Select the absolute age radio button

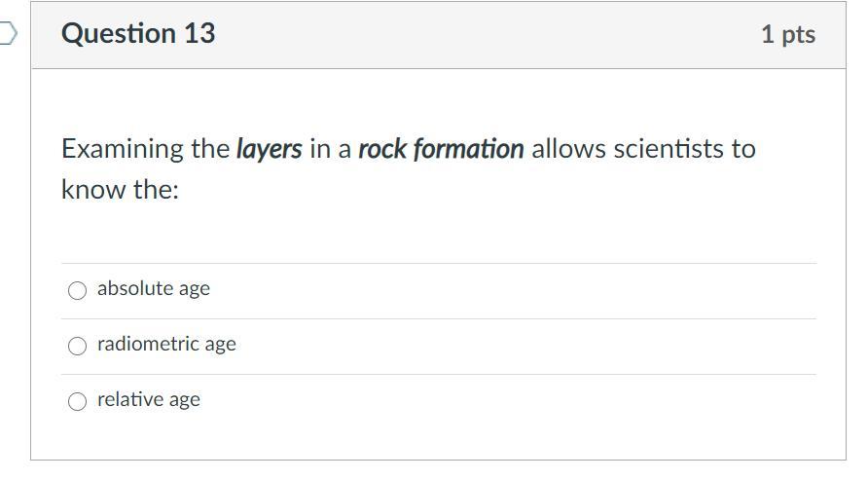tap(77, 290)
